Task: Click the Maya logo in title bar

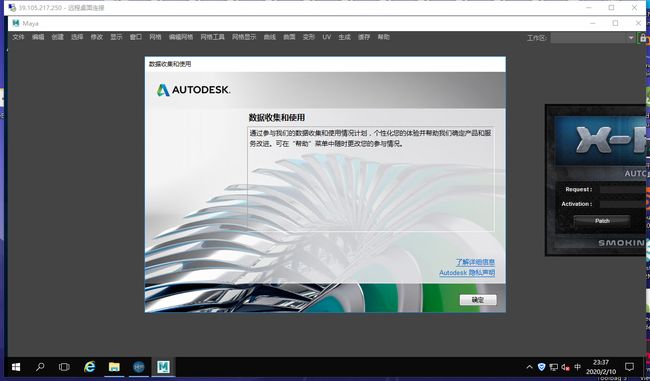Action: point(16,23)
